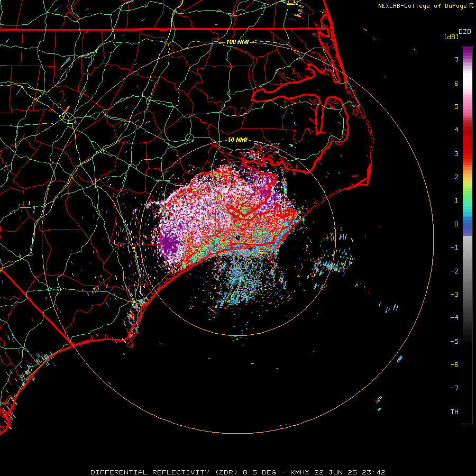The width and height of the screenshot is (476, 476).
Task: Click the -2 value on color scale
Action: coord(454,271)
